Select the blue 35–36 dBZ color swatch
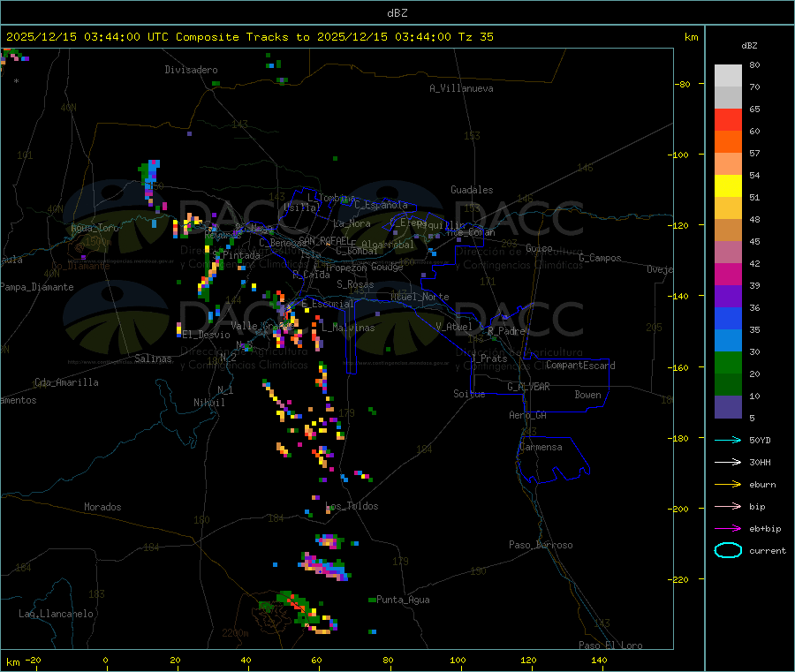The image size is (795, 672). coord(728,318)
